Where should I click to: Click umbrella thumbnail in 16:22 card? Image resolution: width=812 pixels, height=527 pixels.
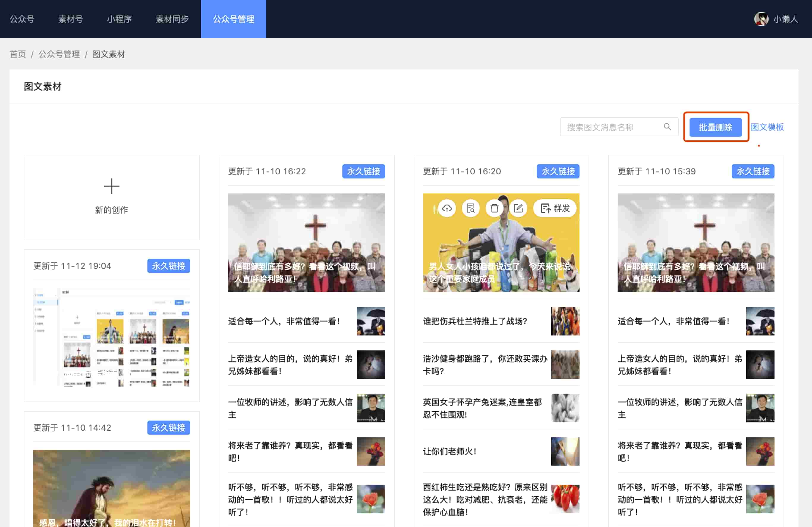click(x=371, y=321)
